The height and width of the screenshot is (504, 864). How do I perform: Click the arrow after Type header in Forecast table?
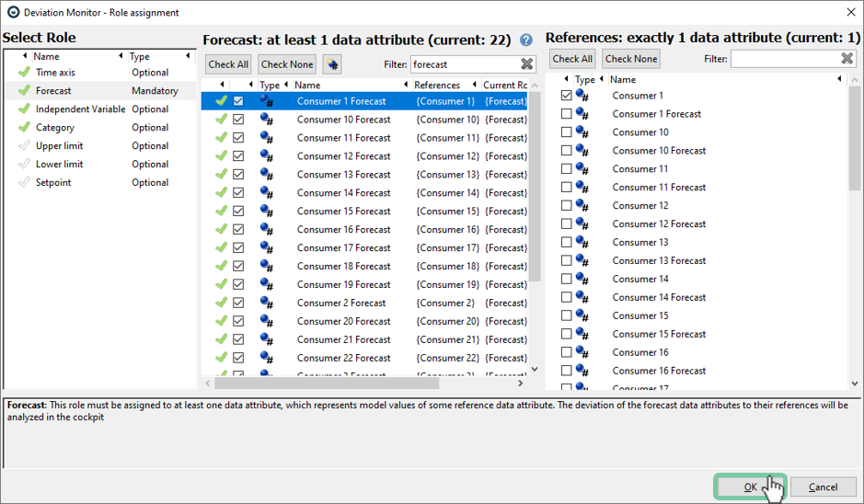point(286,85)
